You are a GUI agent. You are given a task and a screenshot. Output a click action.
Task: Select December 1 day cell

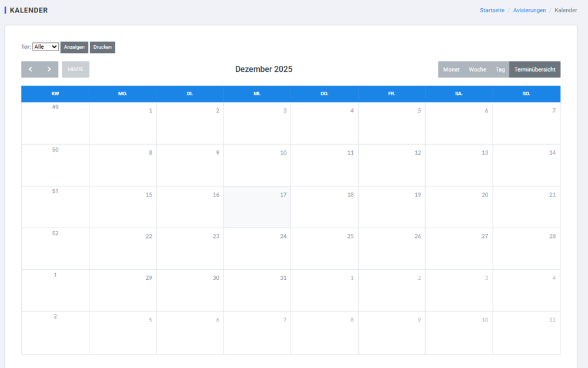(x=123, y=123)
